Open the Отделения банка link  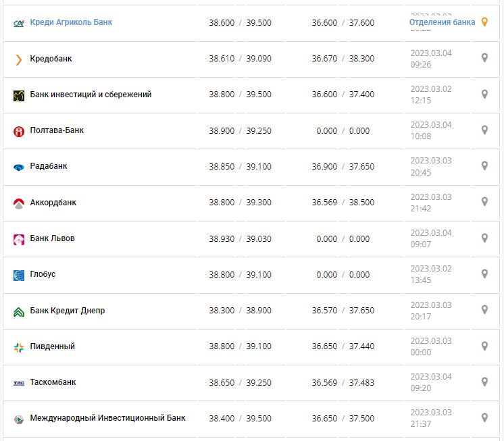[x=442, y=22]
